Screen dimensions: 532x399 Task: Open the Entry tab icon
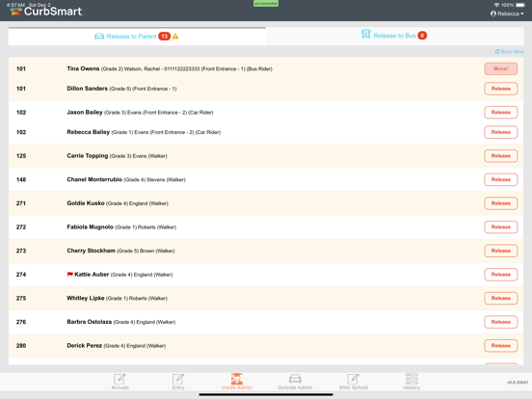tap(178, 379)
